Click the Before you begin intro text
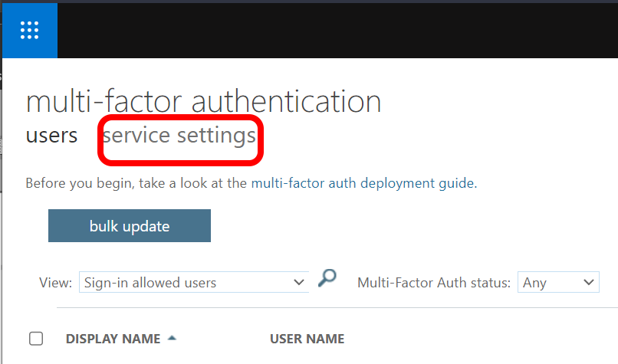The height and width of the screenshot is (364, 618). (x=138, y=184)
